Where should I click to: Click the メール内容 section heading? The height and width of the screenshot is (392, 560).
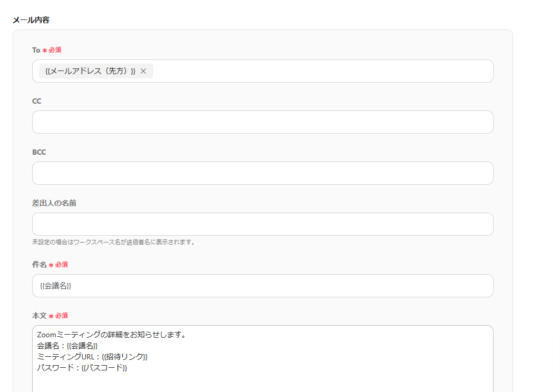(31, 20)
